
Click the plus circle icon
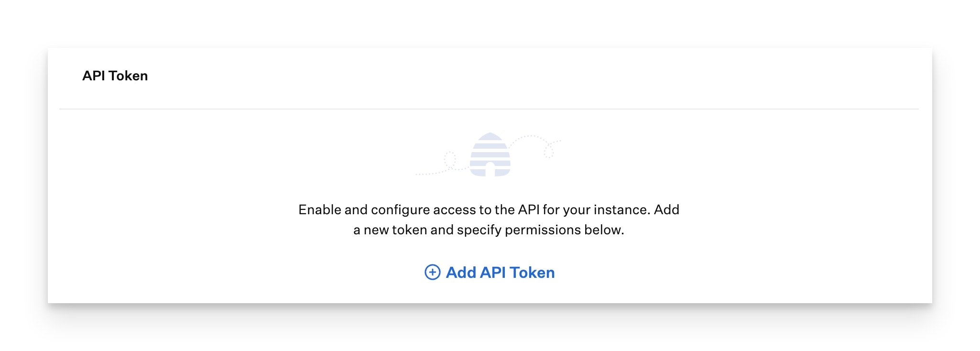click(432, 272)
